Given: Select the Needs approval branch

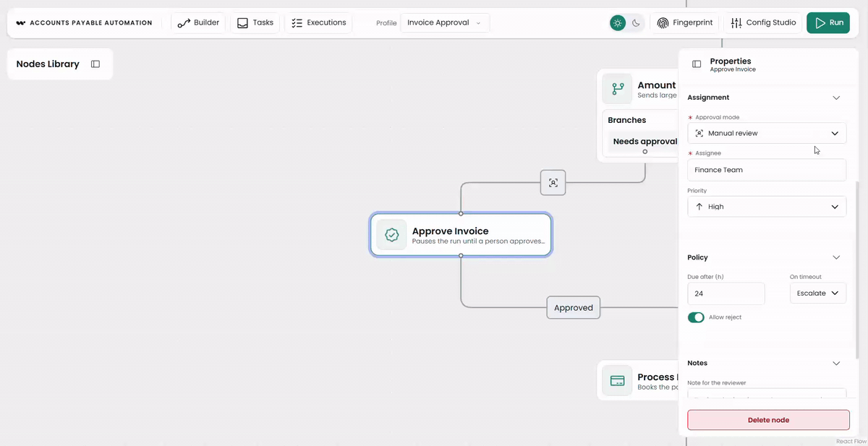Looking at the screenshot, I should (643, 142).
